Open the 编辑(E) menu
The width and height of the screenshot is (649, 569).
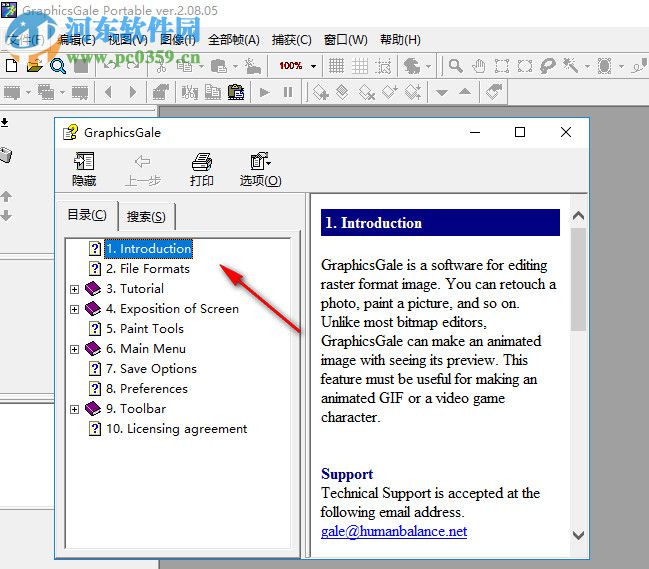pyautogui.click(x=77, y=40)
